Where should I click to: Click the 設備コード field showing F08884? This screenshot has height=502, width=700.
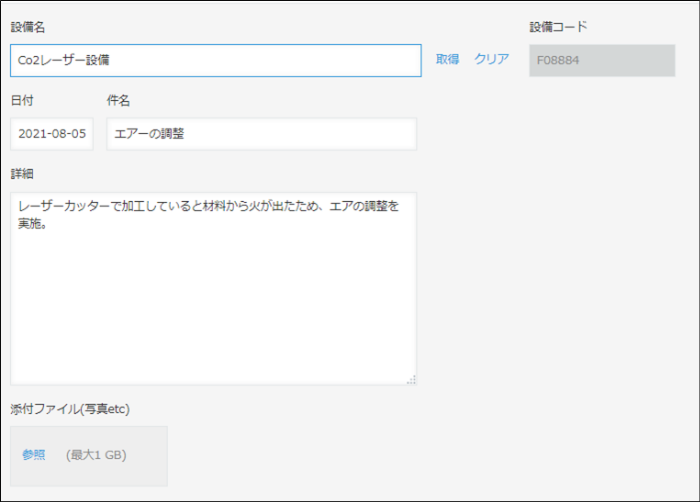pos(602,60)
